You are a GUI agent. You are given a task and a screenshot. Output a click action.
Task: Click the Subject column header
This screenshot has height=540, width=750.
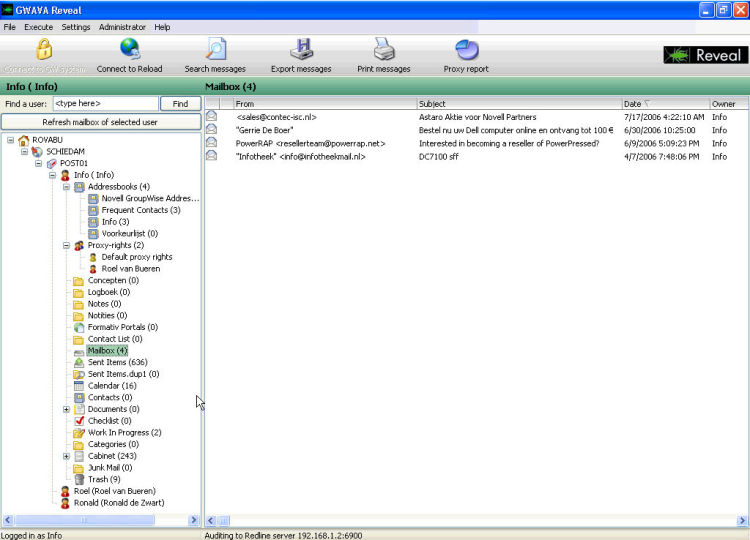[x=519, y=104]
